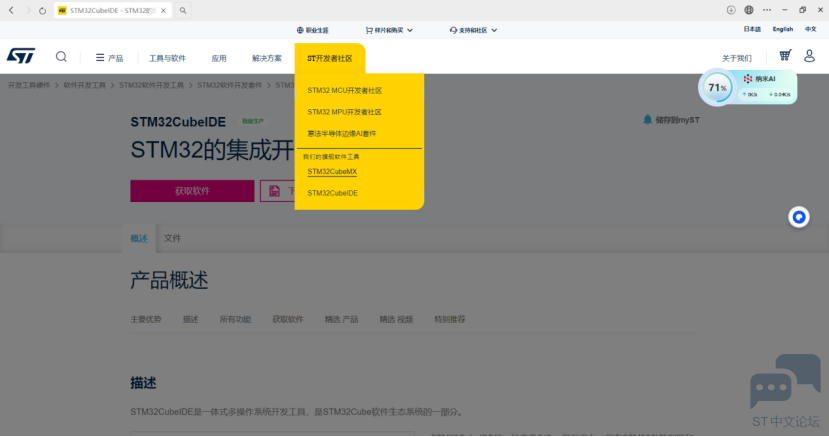829x437 pixels.
Task: Open 软件开发工具 breadcrumb
Action: tap(85, 85)
